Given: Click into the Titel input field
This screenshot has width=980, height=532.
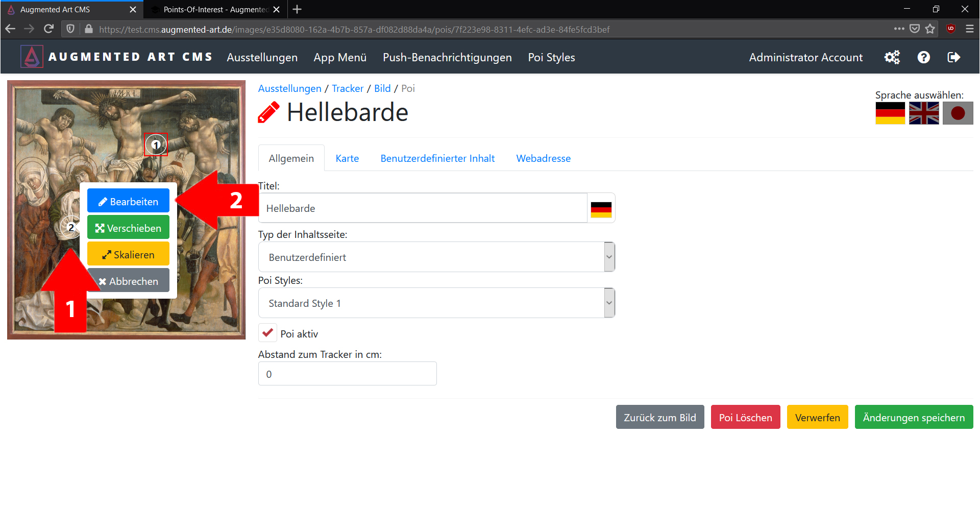Looking at the screenshot, I should (423, 208).
